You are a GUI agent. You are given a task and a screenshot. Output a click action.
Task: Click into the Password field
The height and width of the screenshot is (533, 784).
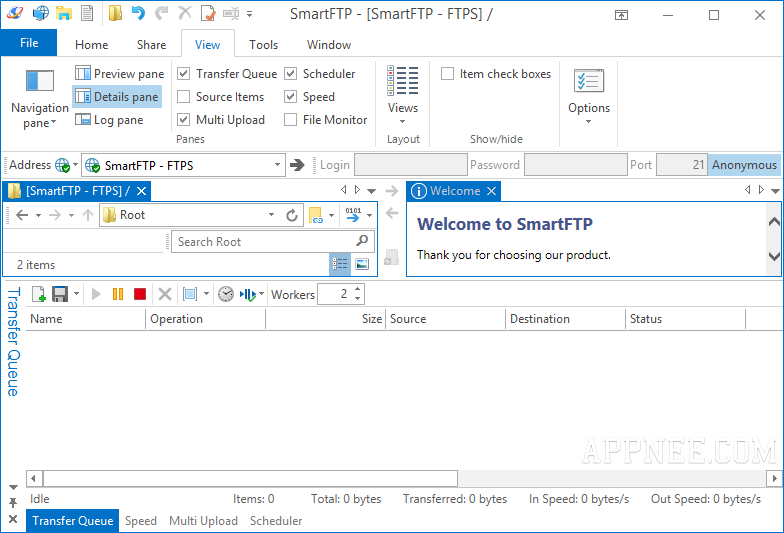click(576, 165)
